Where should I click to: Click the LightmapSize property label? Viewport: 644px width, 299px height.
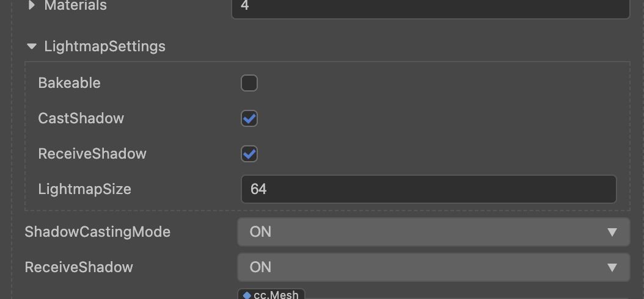pyautogui.click(x=84, y=189)
